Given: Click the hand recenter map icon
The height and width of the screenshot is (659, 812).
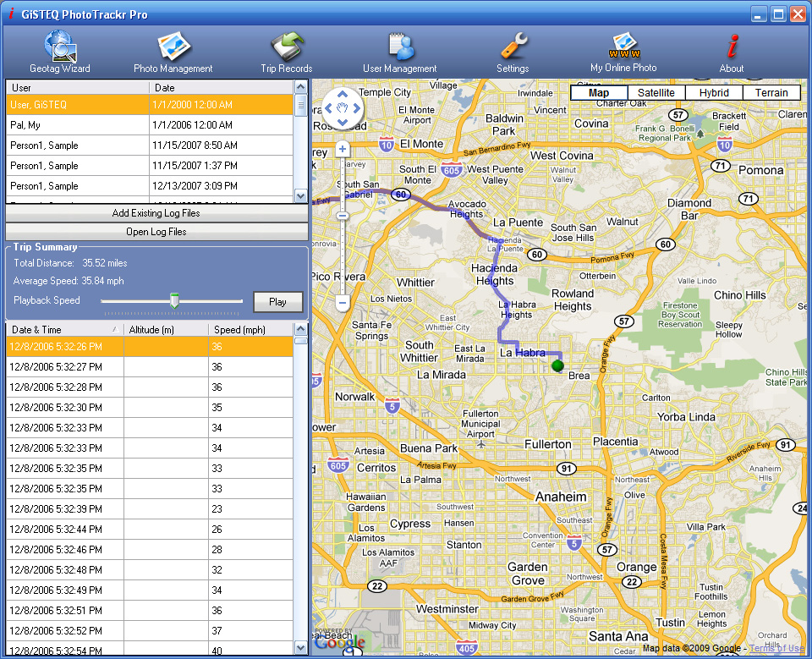Looking at the screenshot, I should [343, 108].
